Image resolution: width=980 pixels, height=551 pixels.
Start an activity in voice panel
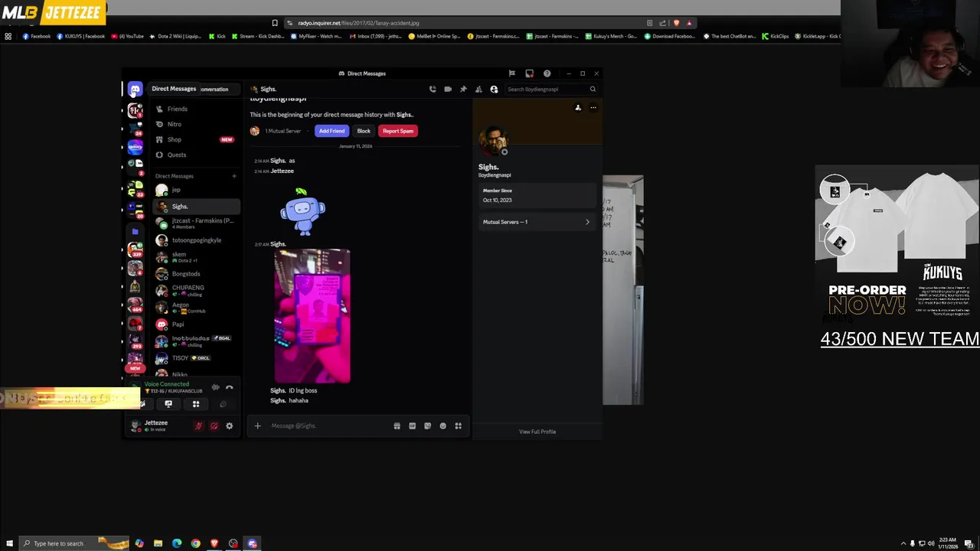coord(196,404)
